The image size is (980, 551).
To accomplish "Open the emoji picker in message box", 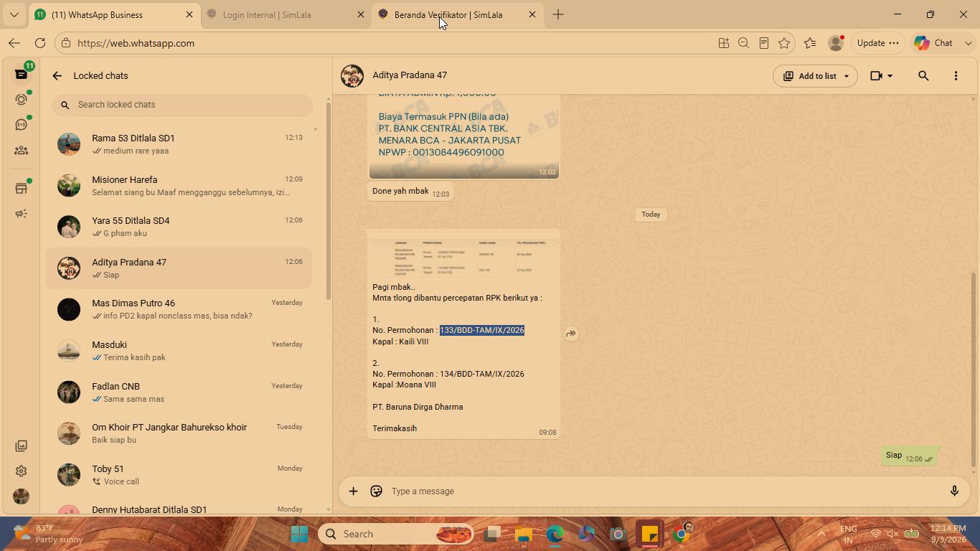I will pyautogui.click(x=376, y=491).
